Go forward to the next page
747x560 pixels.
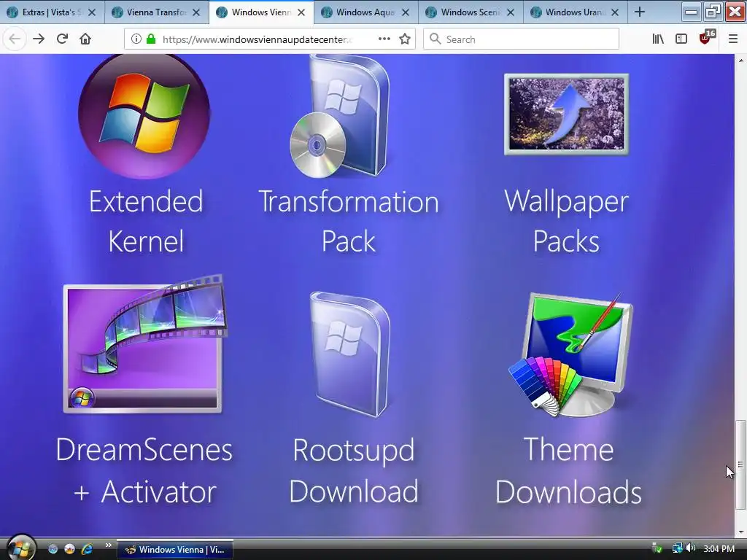point(39,39)
